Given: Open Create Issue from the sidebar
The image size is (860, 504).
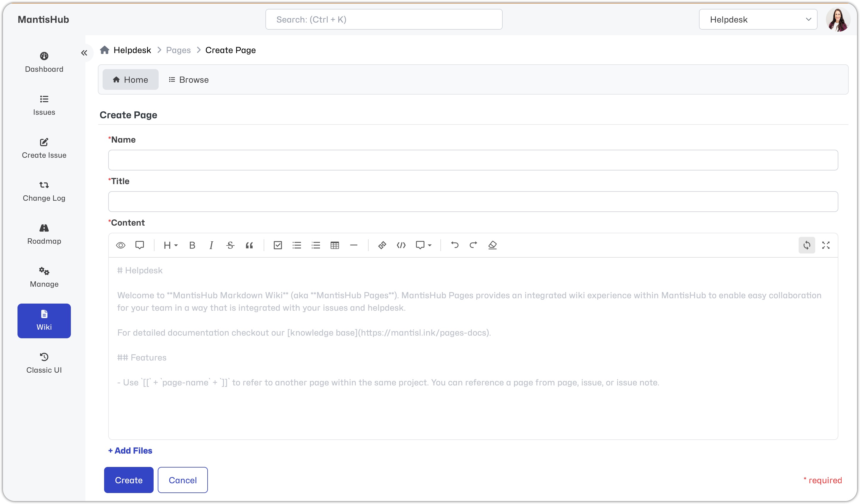Looking at the screenshot, I should coord(44,149).
